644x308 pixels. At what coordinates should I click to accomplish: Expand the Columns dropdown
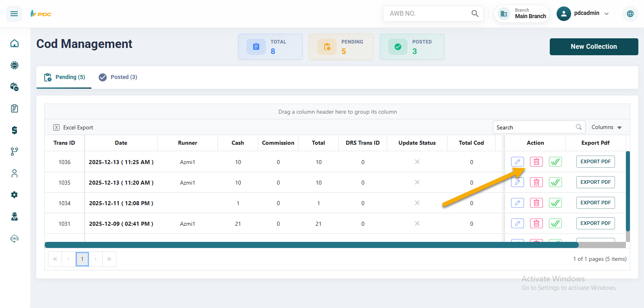[x=606, y=127]
